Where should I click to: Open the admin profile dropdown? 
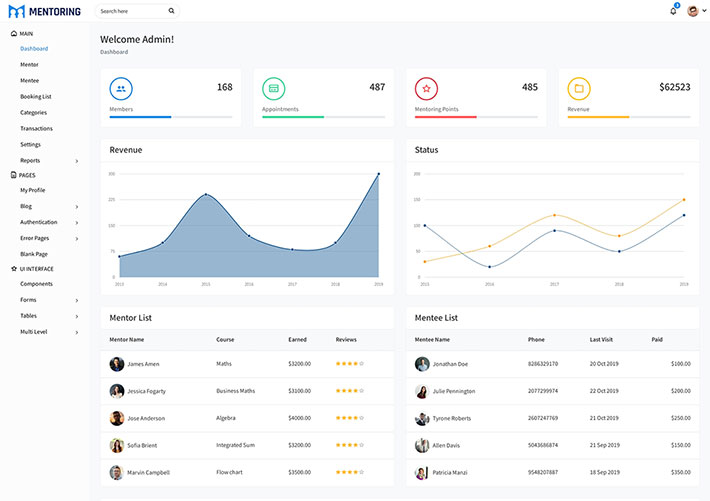(x=696, y=11)
